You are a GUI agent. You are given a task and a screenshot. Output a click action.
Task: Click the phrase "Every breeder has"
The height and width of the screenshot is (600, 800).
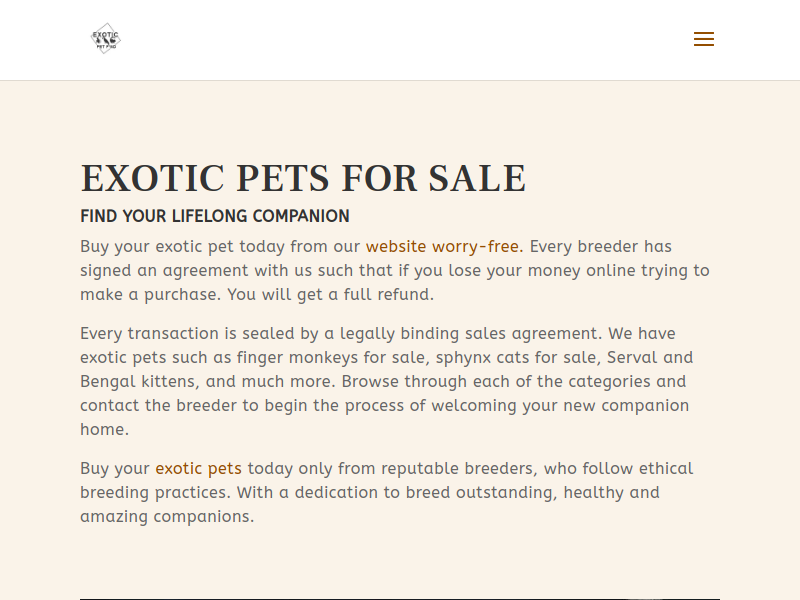(600, 246)
